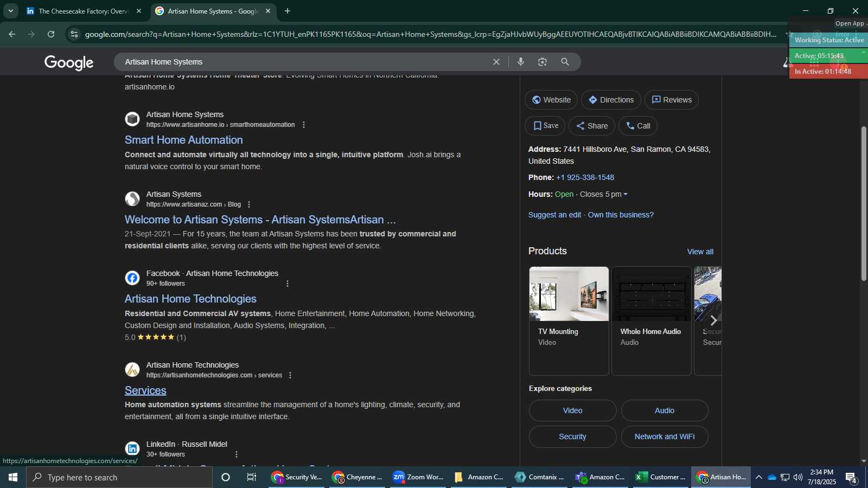Screen dimensions: 868x488
Task: Open a new tab with plus icon
Action: pos(288,11)
